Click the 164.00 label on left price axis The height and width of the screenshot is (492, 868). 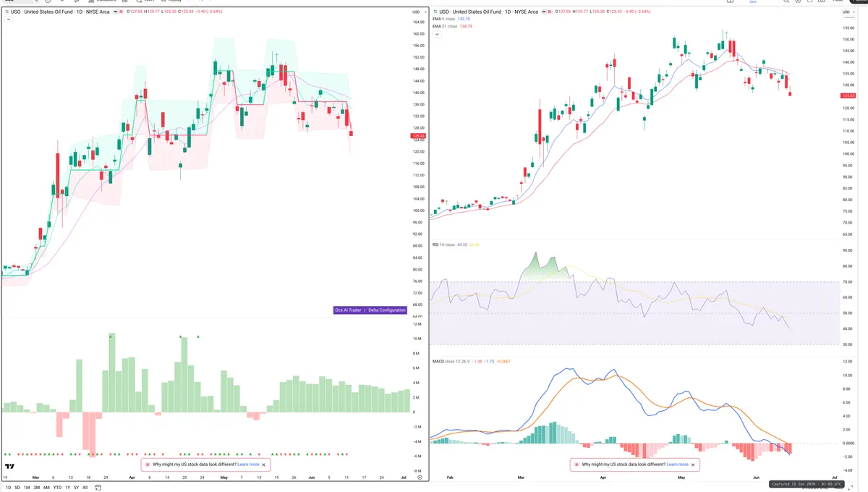point(417,22)
